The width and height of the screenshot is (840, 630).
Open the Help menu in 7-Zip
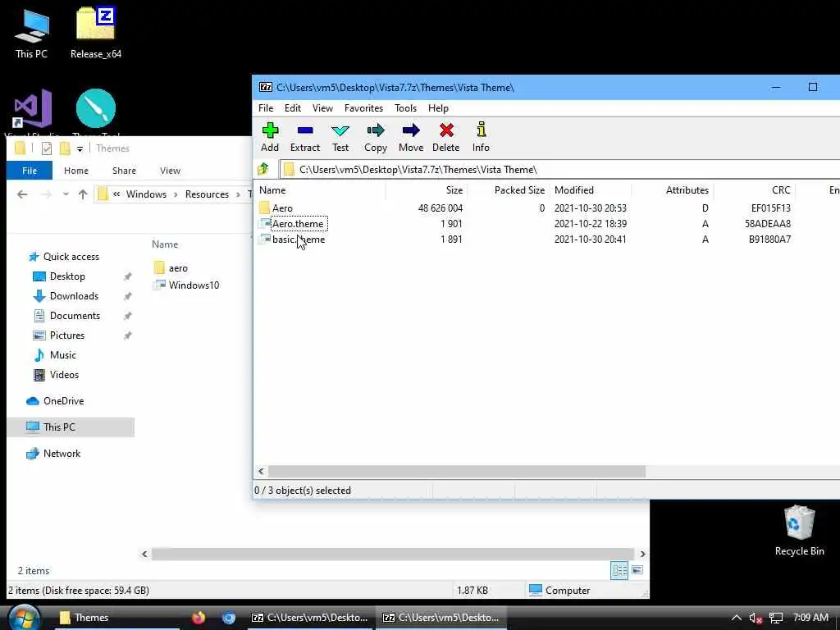coord(438,108)
